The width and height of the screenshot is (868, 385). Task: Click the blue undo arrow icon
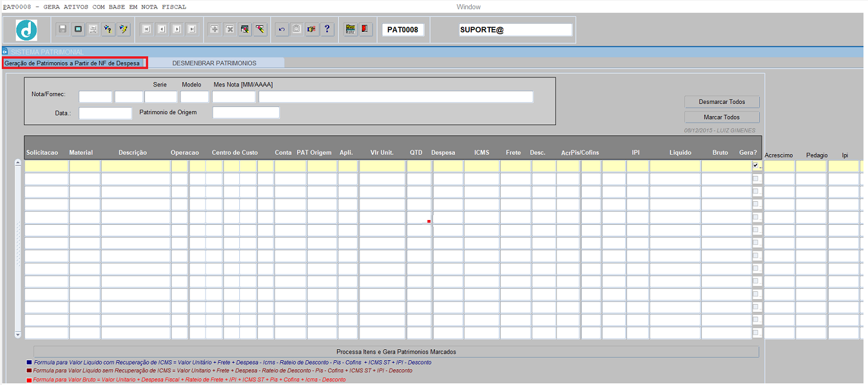(281, 29)
